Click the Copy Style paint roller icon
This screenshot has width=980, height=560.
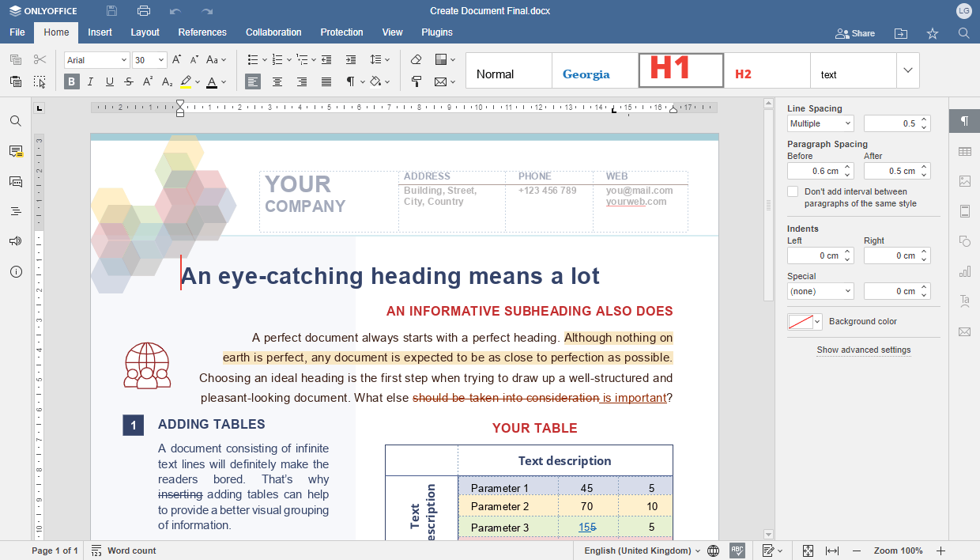pyautogui.click(x=416, y=81)
